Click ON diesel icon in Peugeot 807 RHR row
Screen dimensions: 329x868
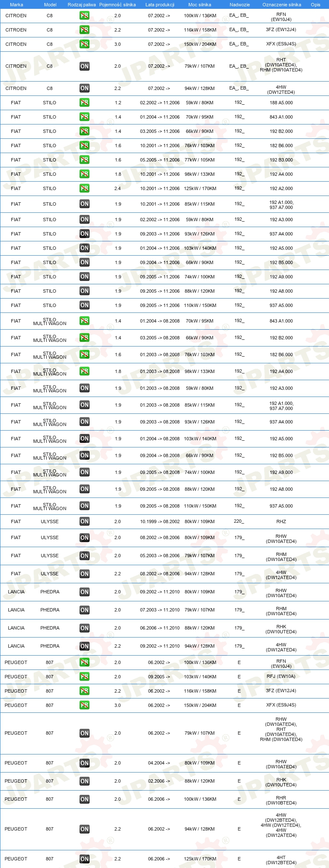(x=84, y=799)
